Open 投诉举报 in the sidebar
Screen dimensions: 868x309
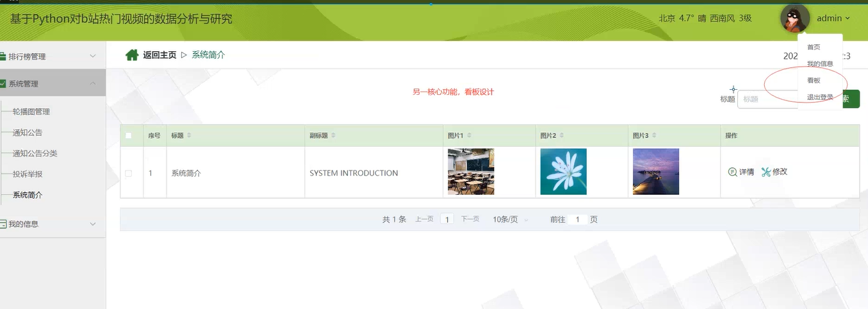(28, 174)
